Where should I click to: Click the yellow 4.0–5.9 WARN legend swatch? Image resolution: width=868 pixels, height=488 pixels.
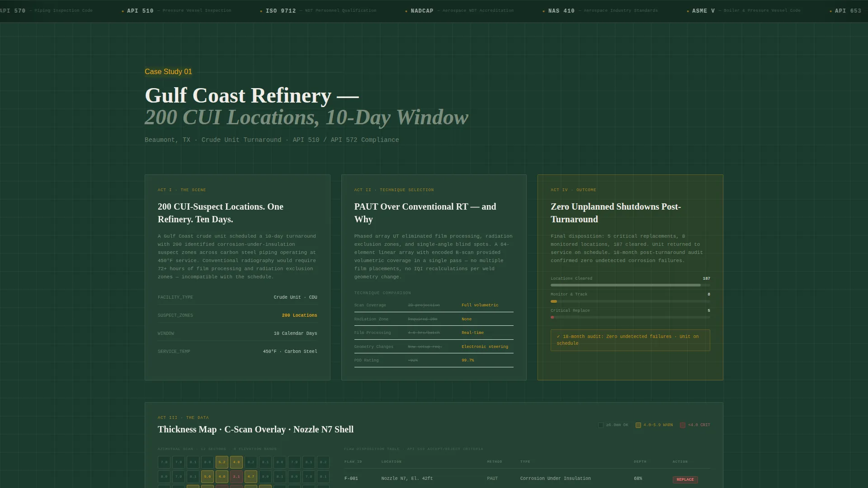click(x=638, y=425)
